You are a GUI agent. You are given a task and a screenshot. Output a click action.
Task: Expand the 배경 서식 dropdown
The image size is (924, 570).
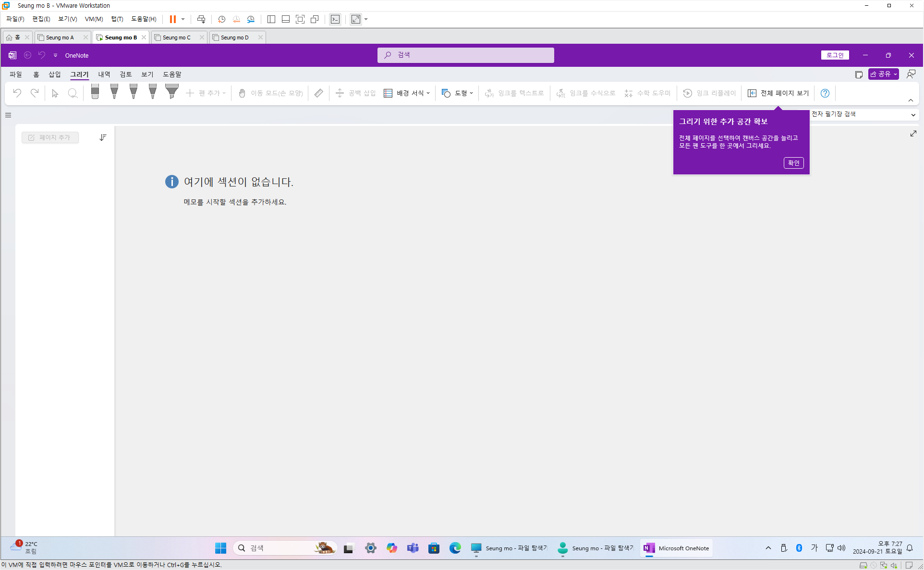coord(407,93)
